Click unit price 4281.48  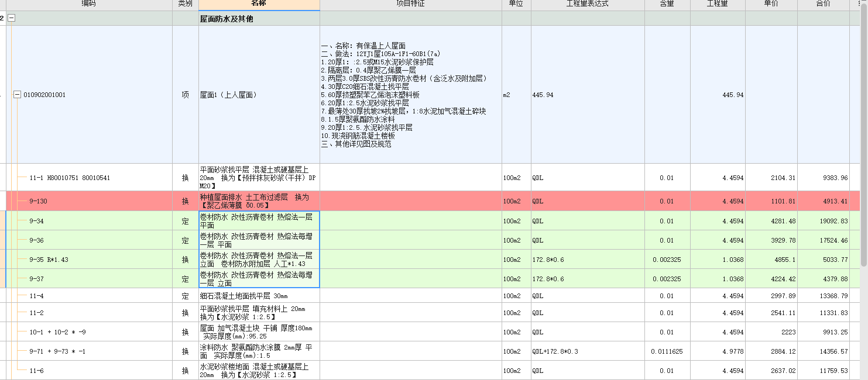pyautogui.click(x=771, y=221)
